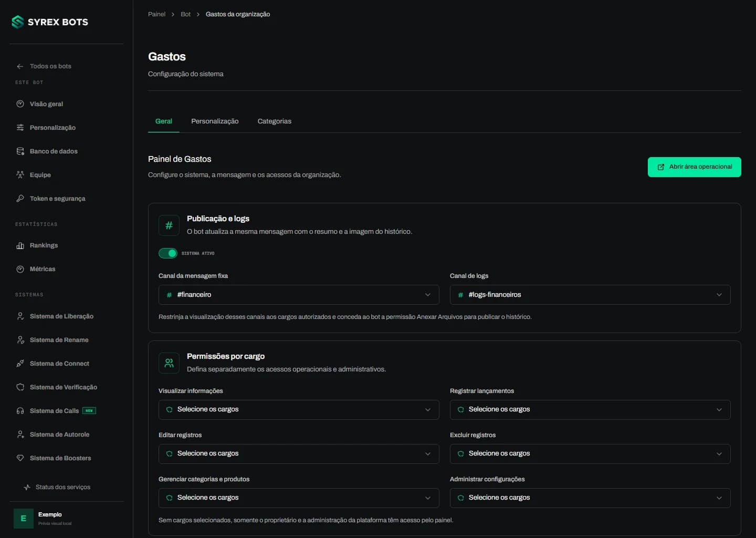Click the Exemplo avatar with letter E

[23, 519]
